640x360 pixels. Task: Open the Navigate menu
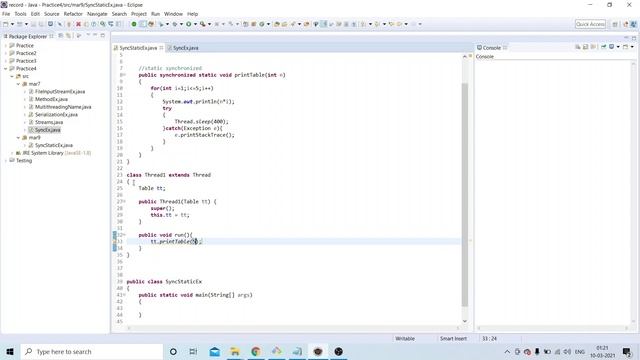[x=97, y=14]
